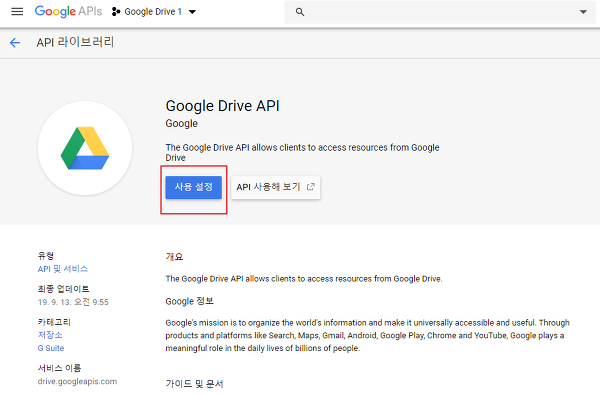
Task: Click the 개요 section heading
Action: click(x=174, y=256)
